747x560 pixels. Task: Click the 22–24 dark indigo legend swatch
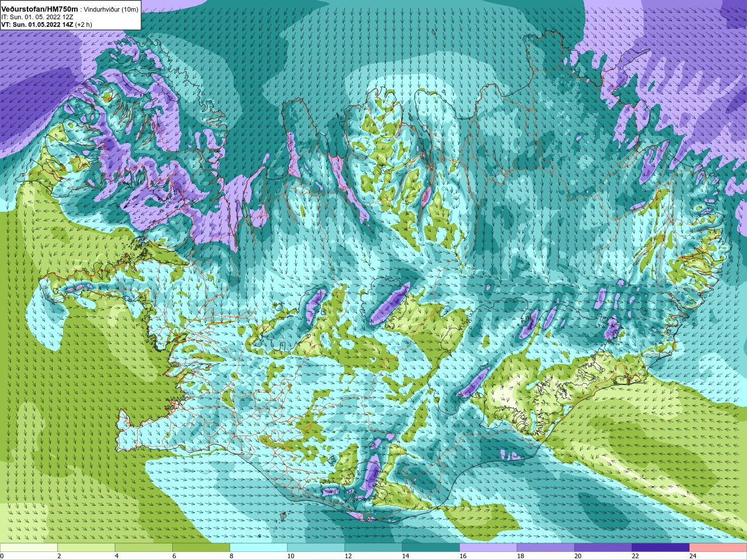(x=661, y=548)
